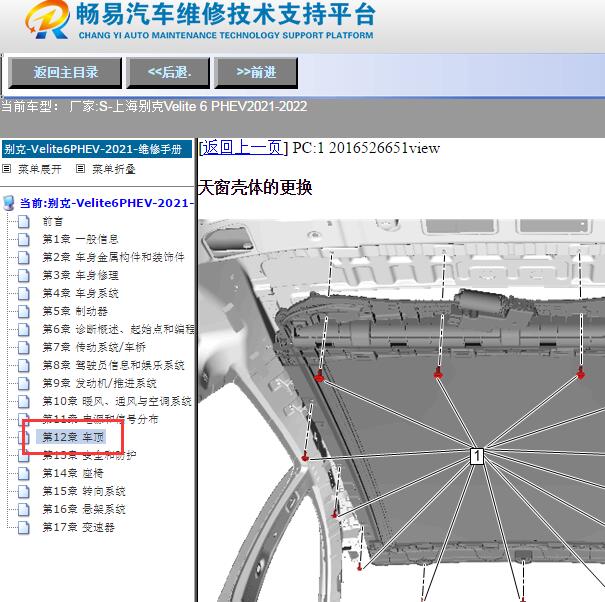Click the PC:1 2016526651view text
605x602 pixels.
(366, 148)
